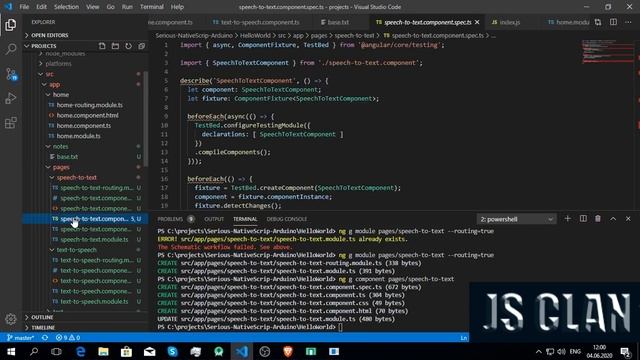
Task: Switch to the master branch indicator
Action: click(x=20, y=338)
